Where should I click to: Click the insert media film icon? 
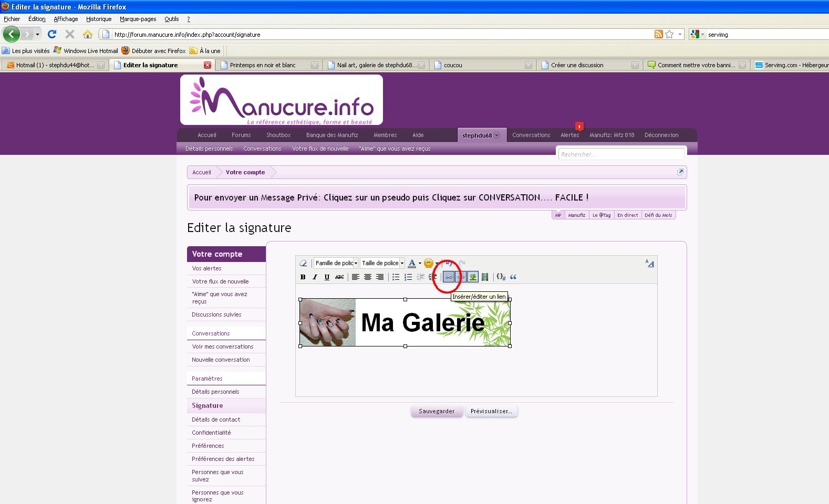click(485, 277)
